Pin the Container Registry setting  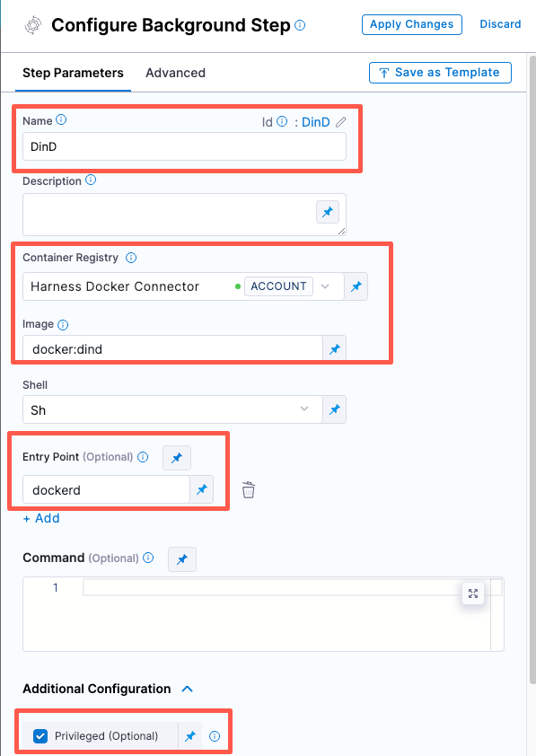pos(356,286)
